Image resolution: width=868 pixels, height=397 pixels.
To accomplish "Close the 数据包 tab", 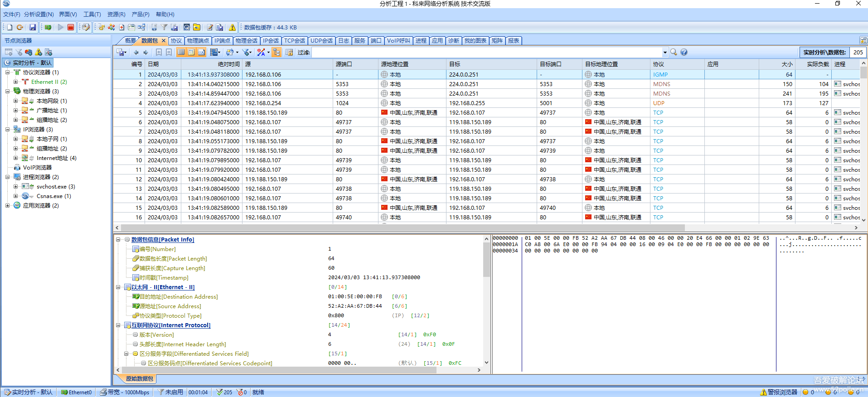I will 164,40.
